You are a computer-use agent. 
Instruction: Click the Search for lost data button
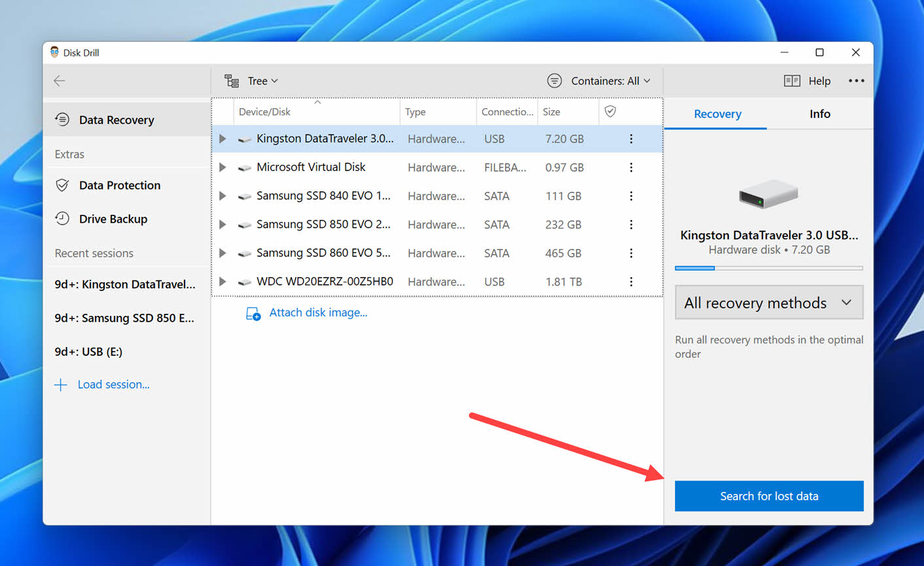769,496
